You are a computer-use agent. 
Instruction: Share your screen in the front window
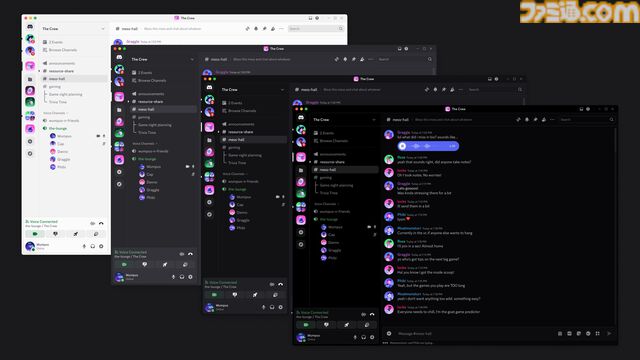[326, 325]
